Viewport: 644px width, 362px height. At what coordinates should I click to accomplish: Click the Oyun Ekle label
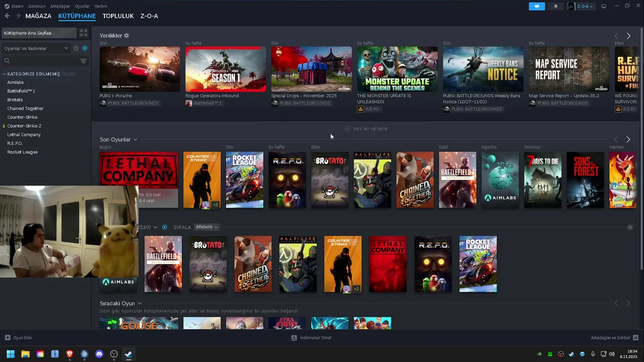(x=22, y=338)
